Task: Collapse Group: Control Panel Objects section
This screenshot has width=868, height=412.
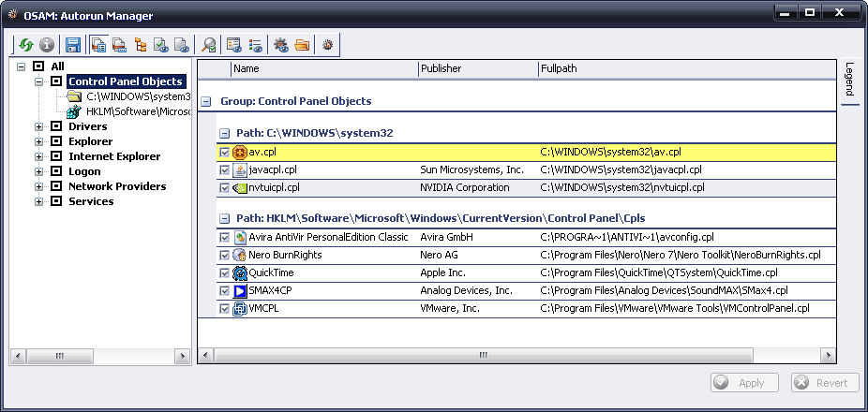Action: [x=206, y=102]
